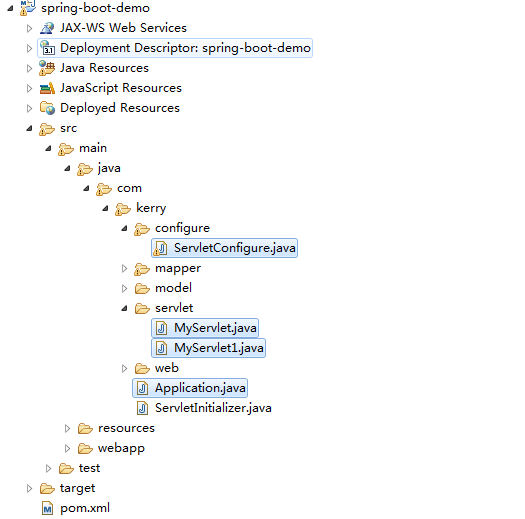Click the pom.xml Maven file icon
This screenshot has width=525, height=519.
[48, 509]
